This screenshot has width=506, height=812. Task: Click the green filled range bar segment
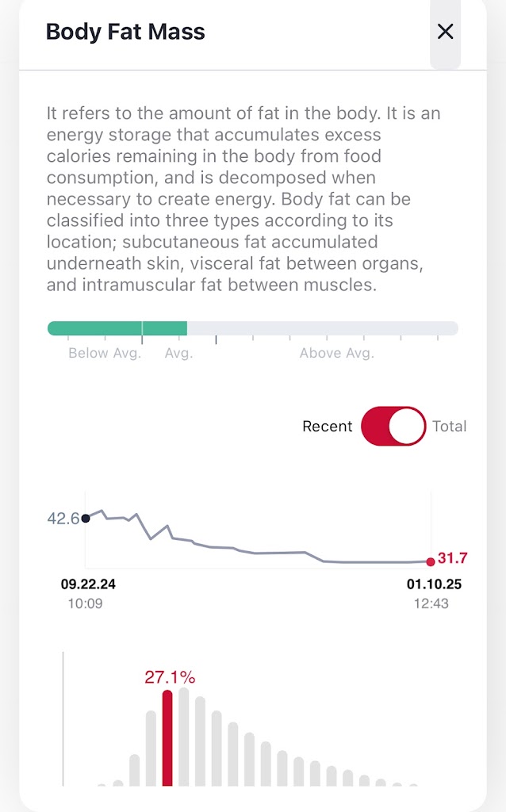pos(117,328)
